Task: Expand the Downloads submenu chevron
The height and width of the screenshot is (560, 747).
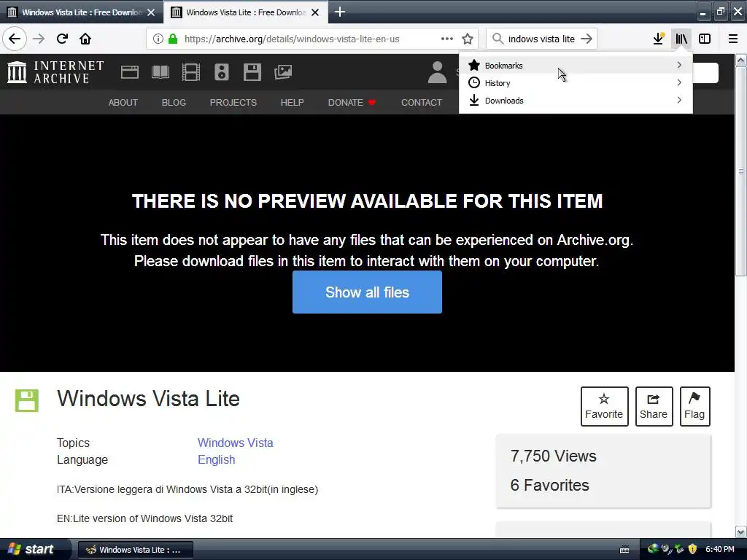Action: click(x=679, y=101)
